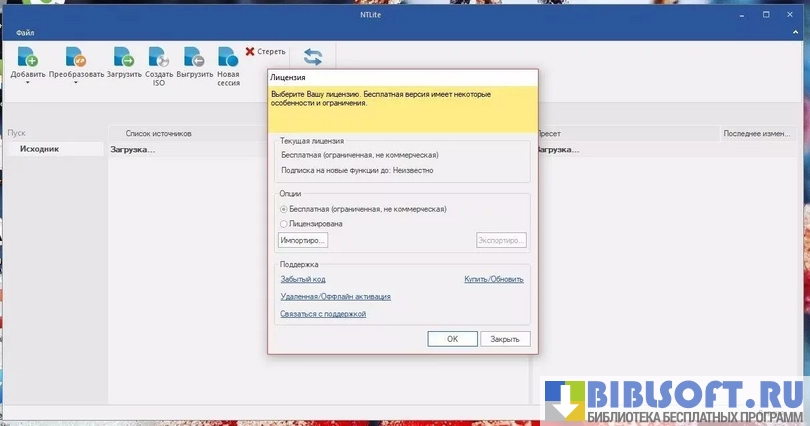Click the blue refresh arrows icon
This screenshot has width=810, height=426.
coord(313,57)
